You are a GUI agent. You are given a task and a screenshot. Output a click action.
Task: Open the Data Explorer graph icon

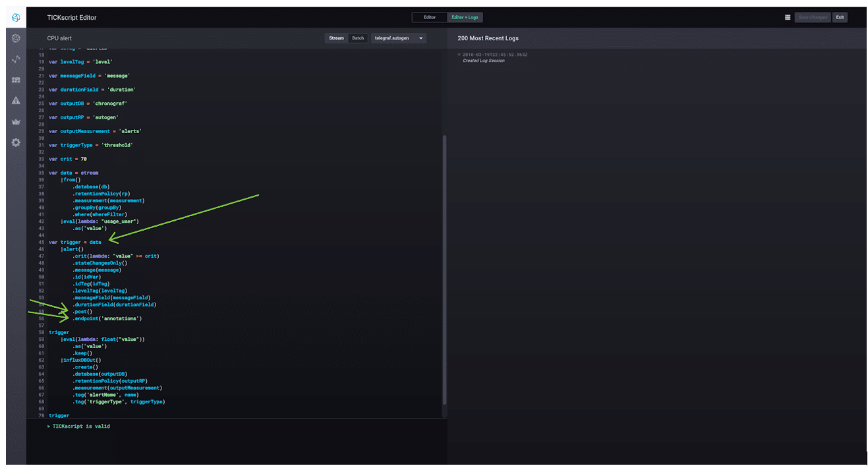click(x=16, y=59)
